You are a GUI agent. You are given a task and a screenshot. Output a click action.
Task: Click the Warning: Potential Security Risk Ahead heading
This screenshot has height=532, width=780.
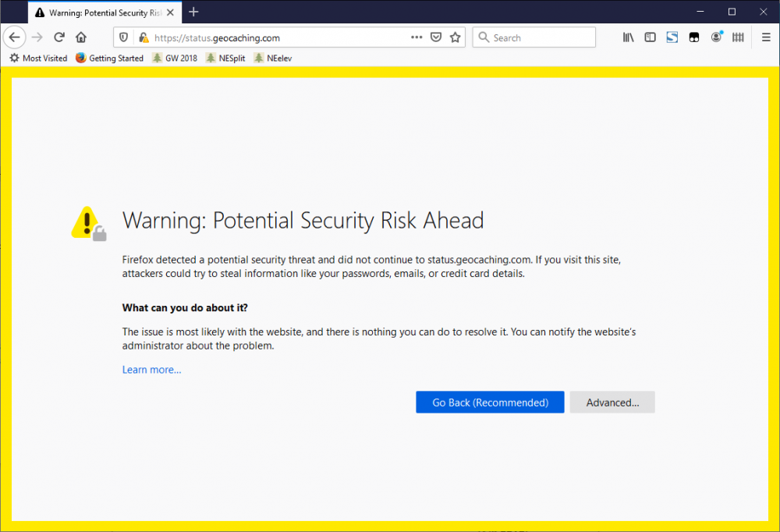pyautogui.click(x=303, y=221)
